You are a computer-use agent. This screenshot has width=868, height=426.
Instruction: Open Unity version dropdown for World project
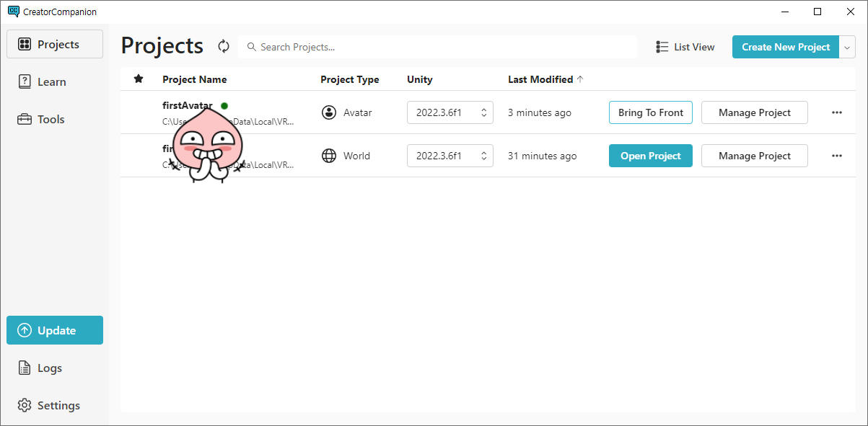(x=450, y=156)
